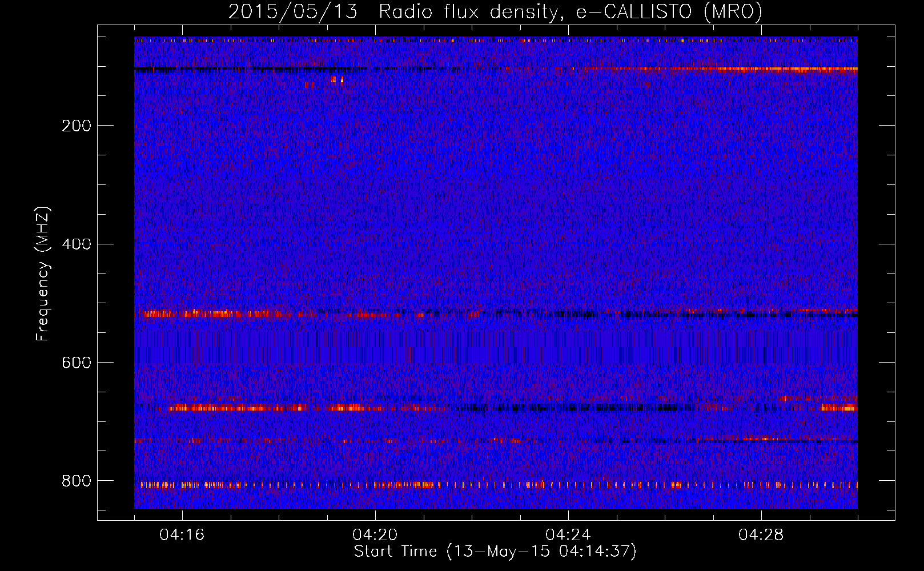924x571 pixels.
Task: Click the 'Frequency (MHZ)' axis label
Action: point(43,274)
